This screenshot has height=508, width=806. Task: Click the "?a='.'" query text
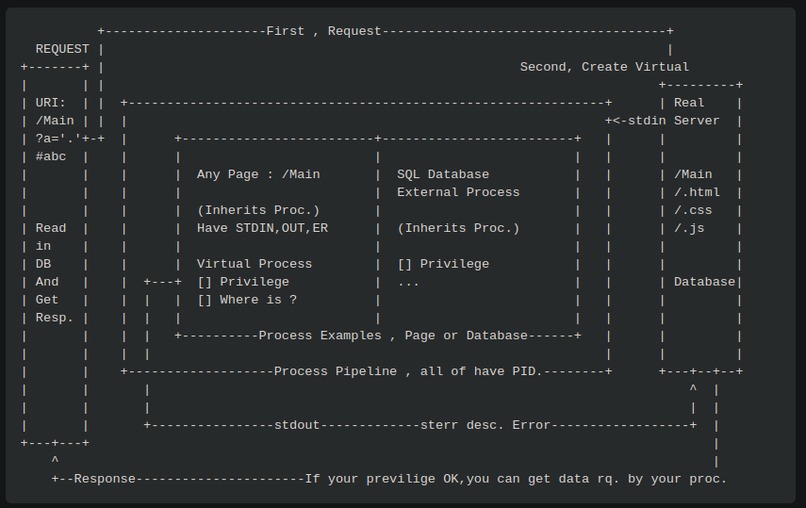(x=58, y=139)
